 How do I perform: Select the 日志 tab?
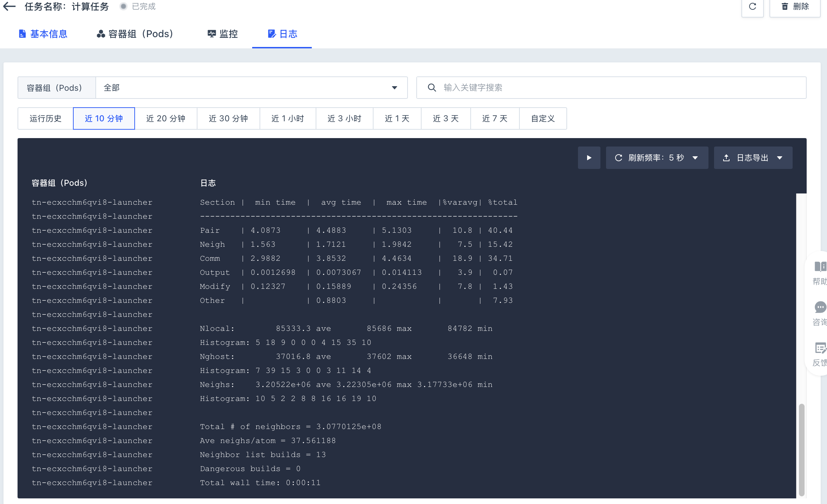click(x=282, y=34)
